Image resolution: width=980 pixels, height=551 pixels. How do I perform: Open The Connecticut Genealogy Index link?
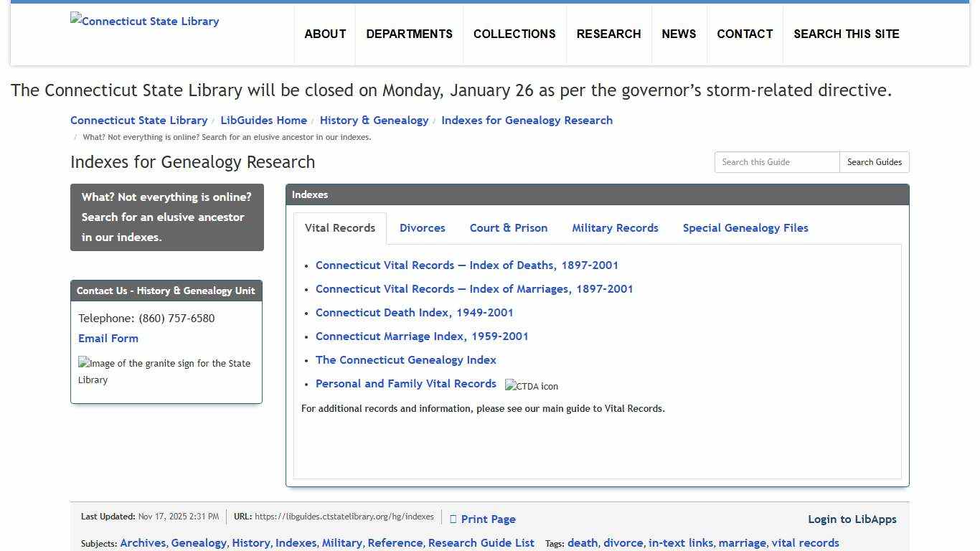coord(406,359)
